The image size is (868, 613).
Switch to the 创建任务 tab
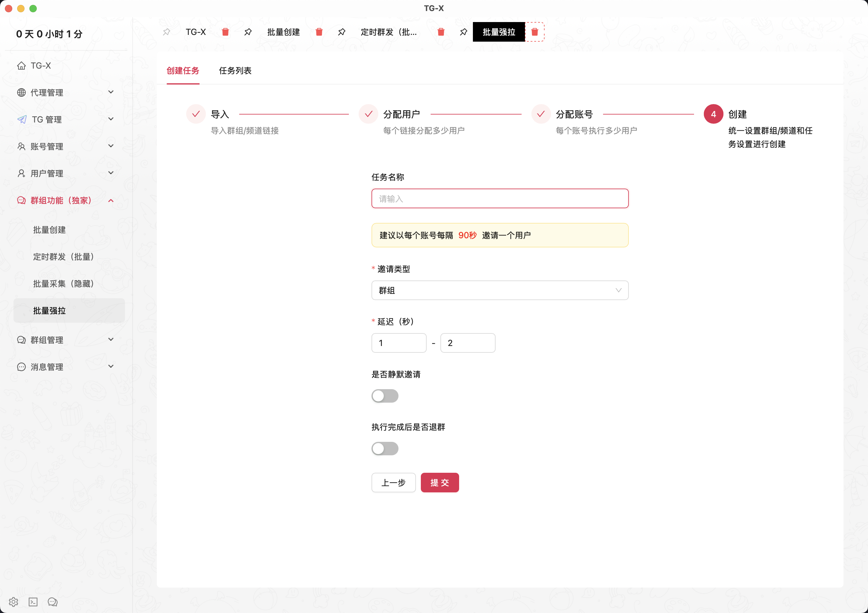point(183,71)
